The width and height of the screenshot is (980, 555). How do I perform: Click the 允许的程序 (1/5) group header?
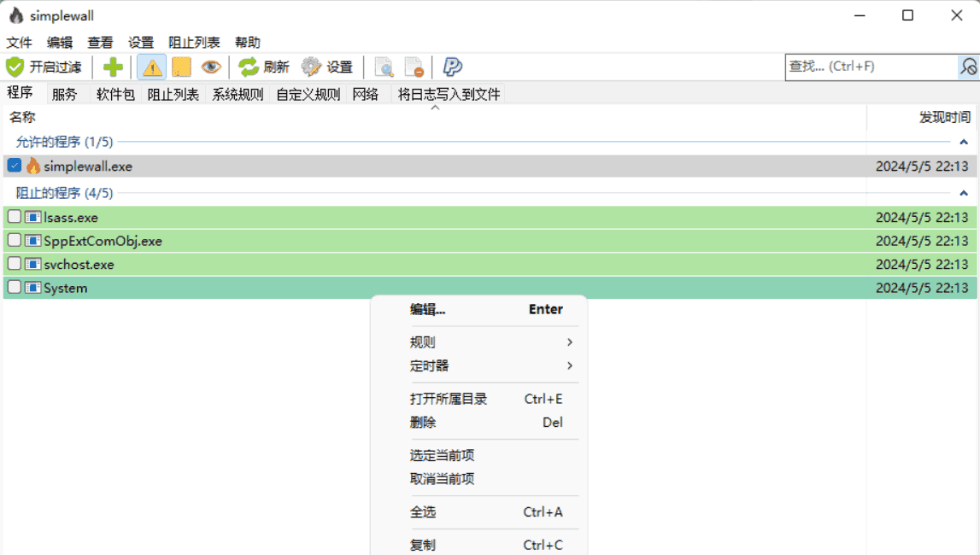64,143
